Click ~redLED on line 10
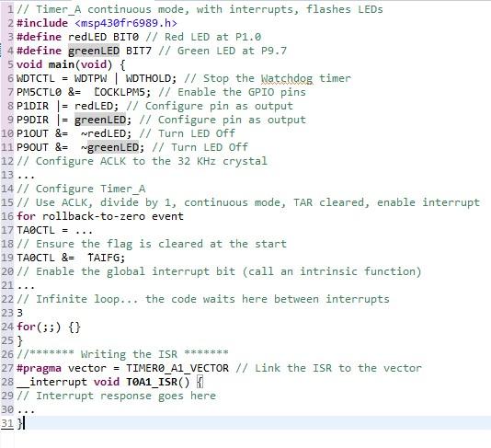This screenshot has height=448, width=491. tap(103, 133)
